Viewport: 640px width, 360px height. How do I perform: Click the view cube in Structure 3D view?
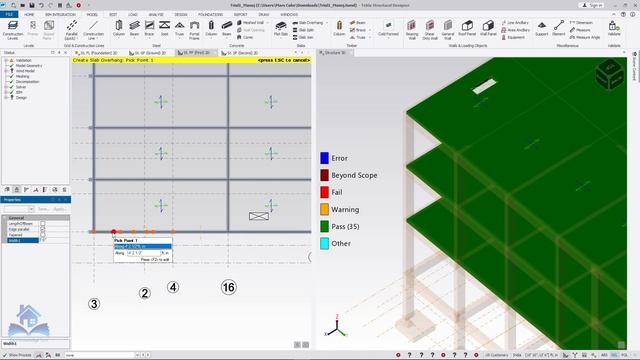point(609,74)
